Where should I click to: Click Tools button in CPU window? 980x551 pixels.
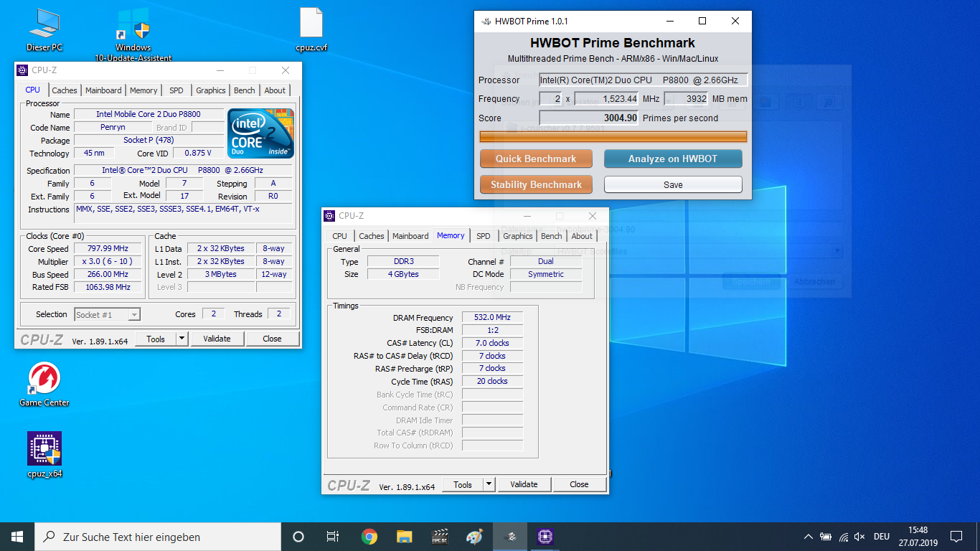pyautogui.click(x=156, y=339)
